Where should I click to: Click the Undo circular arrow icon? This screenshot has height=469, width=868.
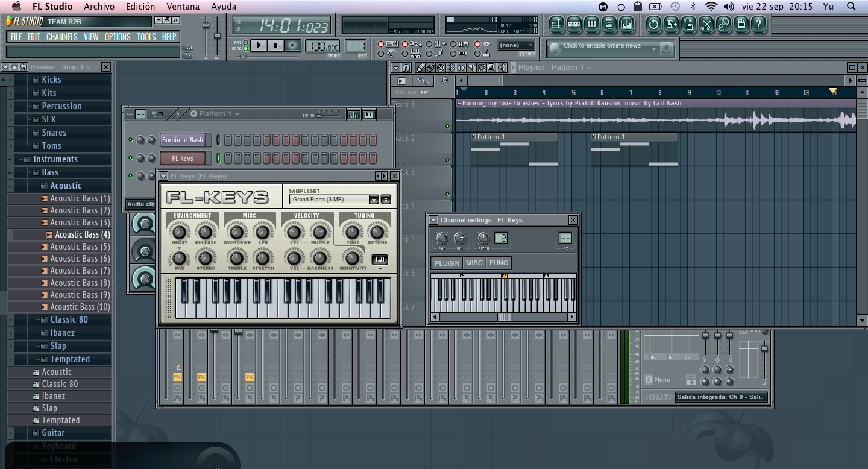point(653,24)
